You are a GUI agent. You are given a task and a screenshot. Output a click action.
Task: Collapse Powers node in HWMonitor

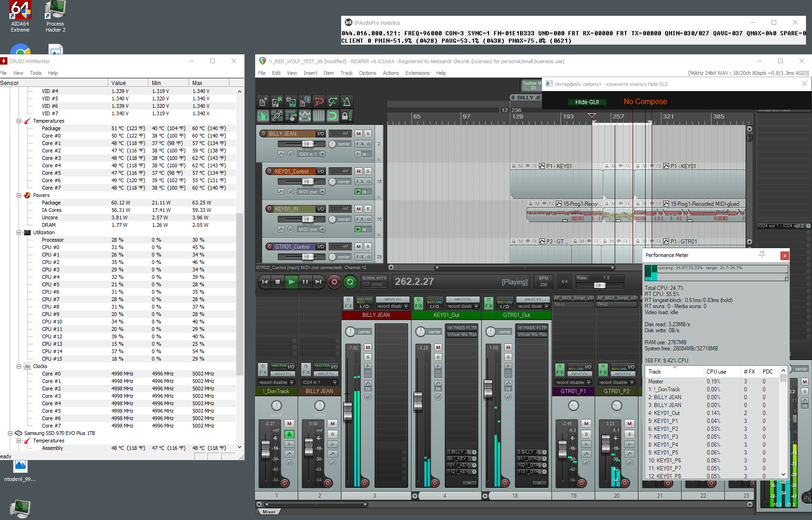point(19,195)
